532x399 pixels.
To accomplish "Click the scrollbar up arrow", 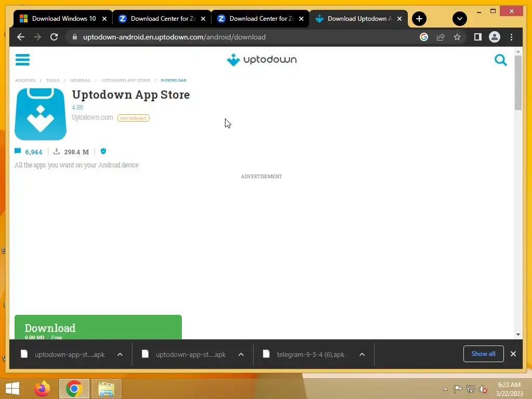I will point(518,51).
